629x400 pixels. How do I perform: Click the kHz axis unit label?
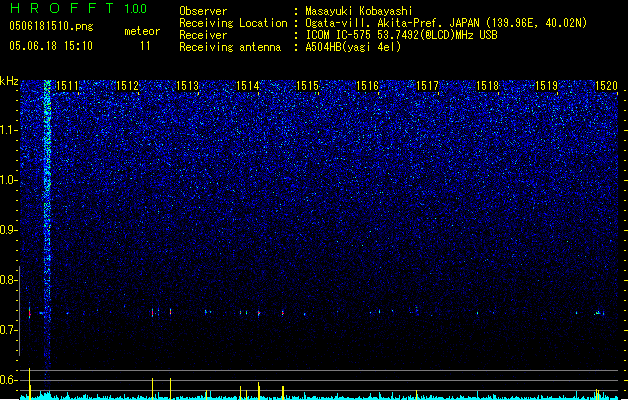click(x=9, y=81)
